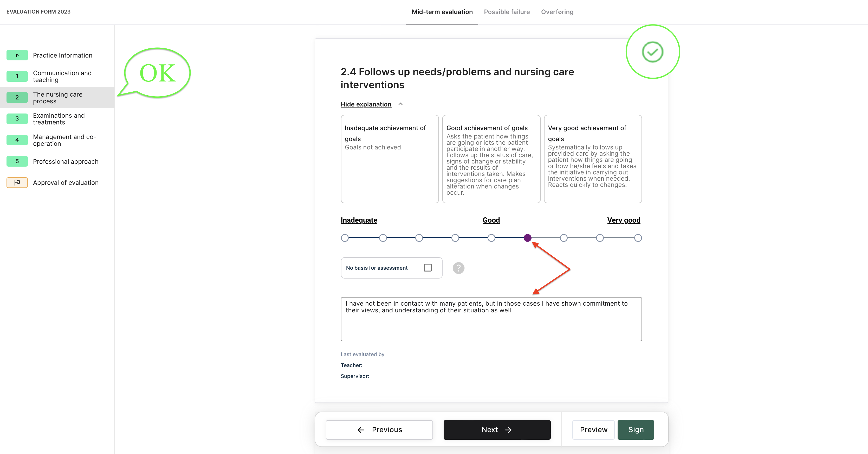Click the green checkmark completion icon
868x454 pixels.
click(x=652, y=52)
